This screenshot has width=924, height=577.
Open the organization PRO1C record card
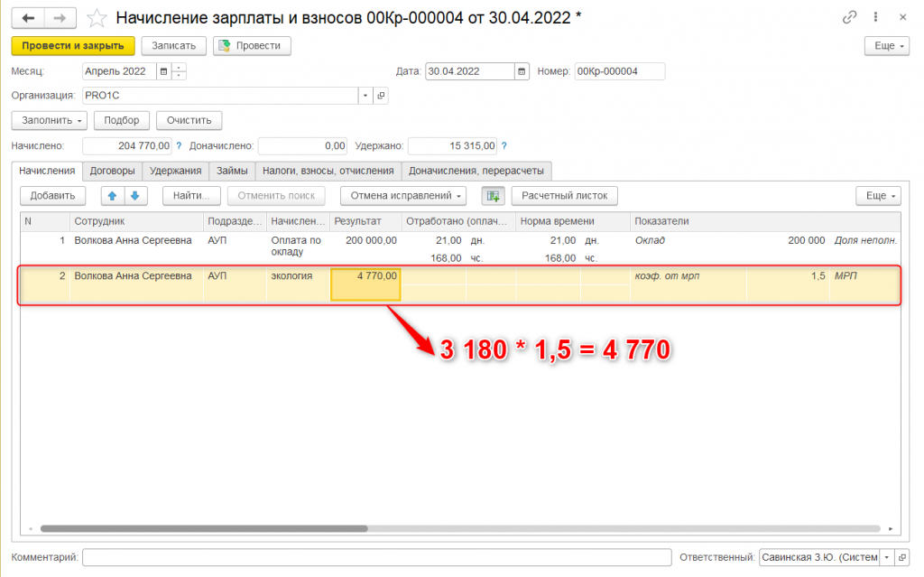(381, 96)
